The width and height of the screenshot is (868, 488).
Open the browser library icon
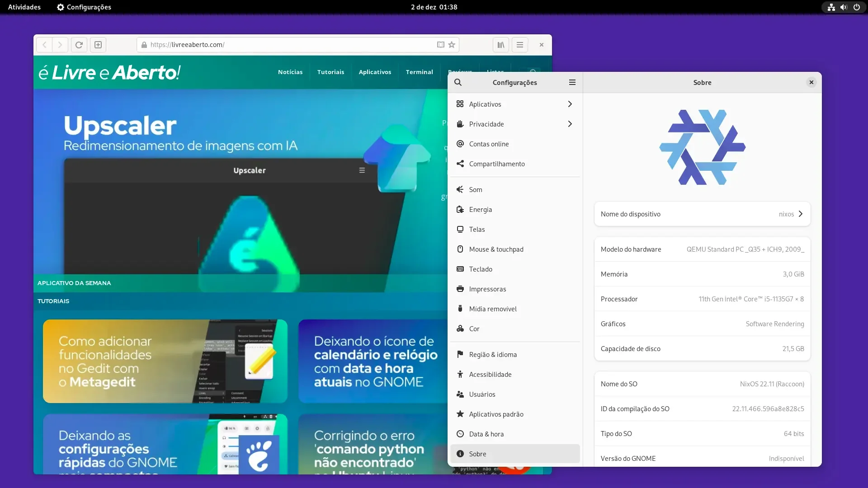501,45
